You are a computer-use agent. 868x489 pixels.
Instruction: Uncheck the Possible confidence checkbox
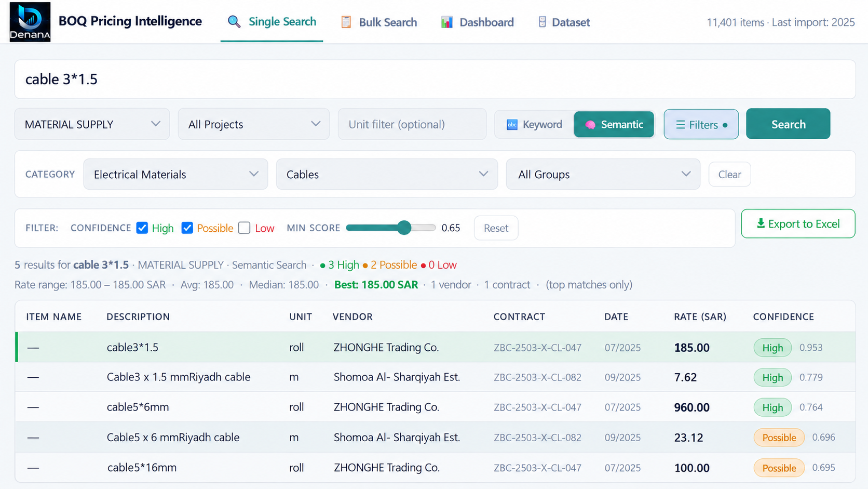(x=187, y=228)
